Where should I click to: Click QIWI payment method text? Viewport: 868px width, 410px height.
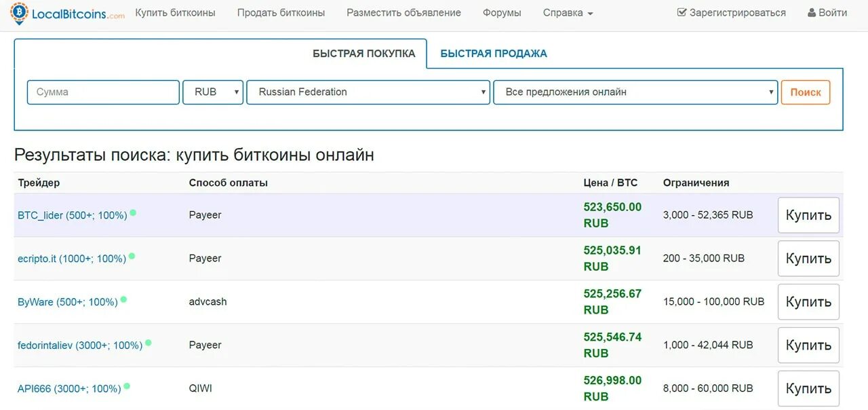click(201, 389)
